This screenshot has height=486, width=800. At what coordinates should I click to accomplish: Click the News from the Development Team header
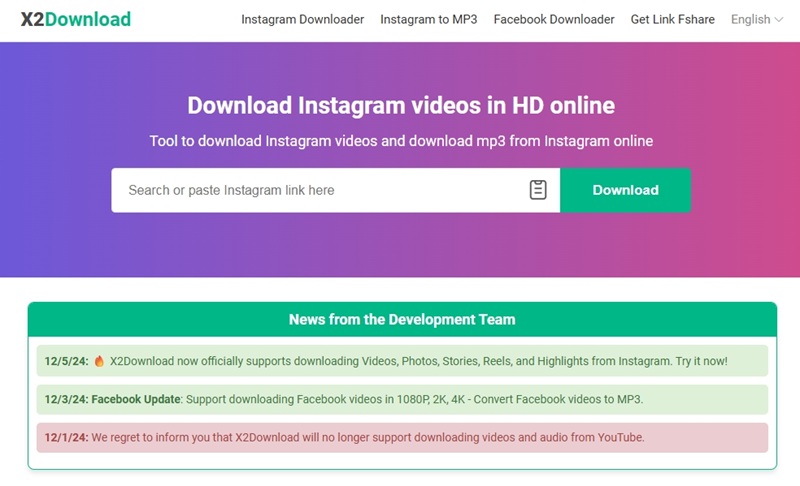click(x=402, y=319)
